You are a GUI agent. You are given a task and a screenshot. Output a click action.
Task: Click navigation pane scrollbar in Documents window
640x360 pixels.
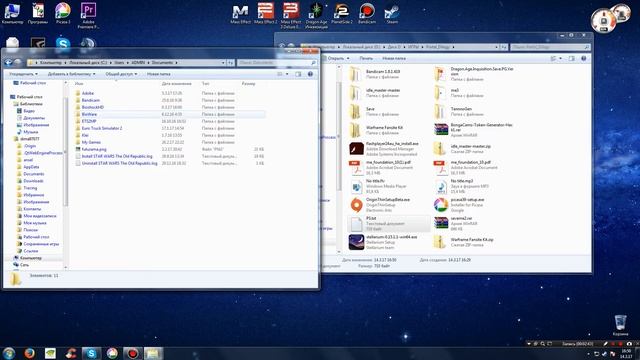click(x=66, y=151)
